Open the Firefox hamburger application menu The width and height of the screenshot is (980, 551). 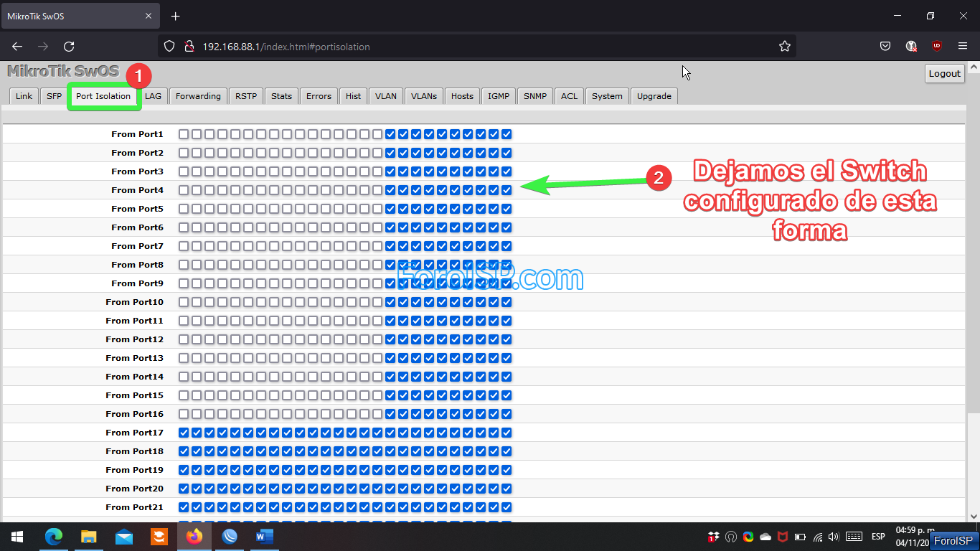pos(963,47)
